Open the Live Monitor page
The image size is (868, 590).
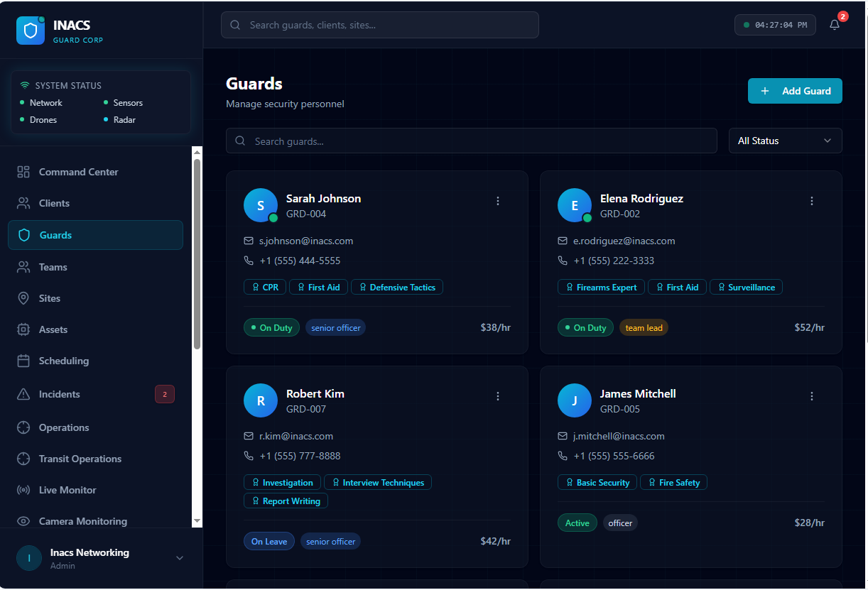(95, 490)
